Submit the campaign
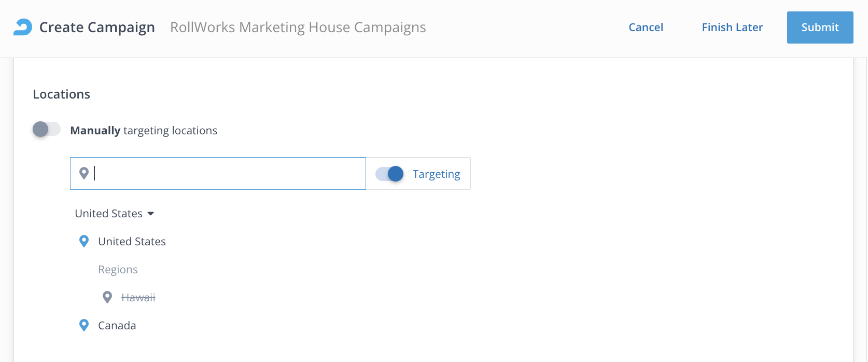 [820, 27]
